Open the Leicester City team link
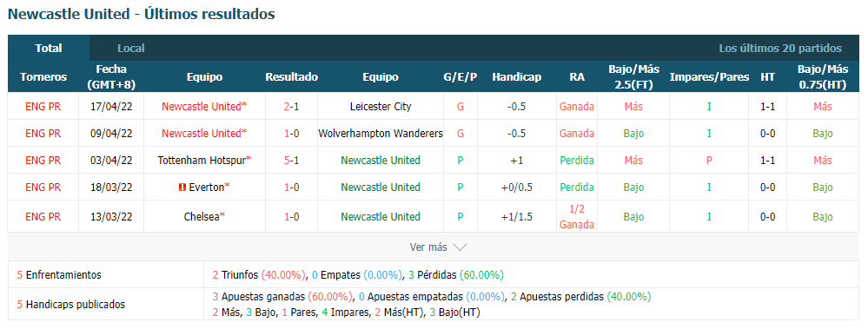This screenshot has height=329, width=868. 381,106
